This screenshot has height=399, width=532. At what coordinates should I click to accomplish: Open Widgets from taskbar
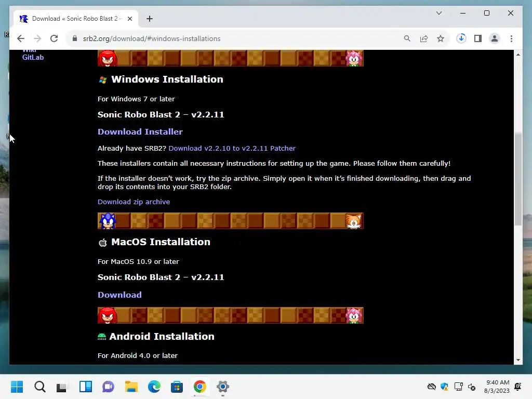[86, 387]
